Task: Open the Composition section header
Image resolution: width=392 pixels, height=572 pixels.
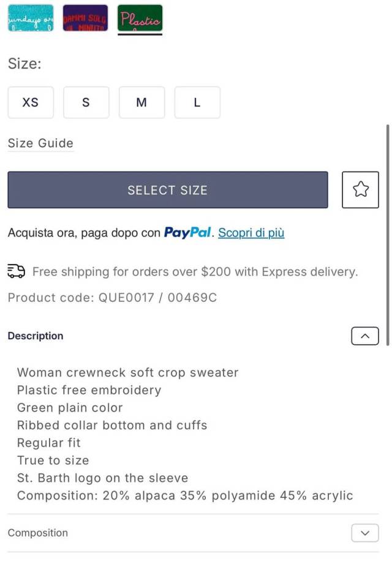Action: (x=37, y=533)
